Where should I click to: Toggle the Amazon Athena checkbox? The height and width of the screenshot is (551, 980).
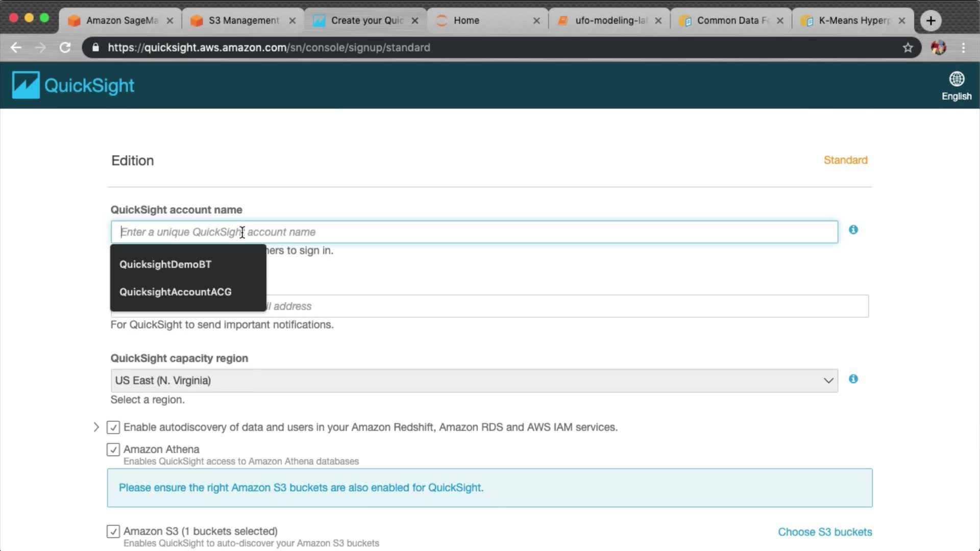[x=113, y=449]
